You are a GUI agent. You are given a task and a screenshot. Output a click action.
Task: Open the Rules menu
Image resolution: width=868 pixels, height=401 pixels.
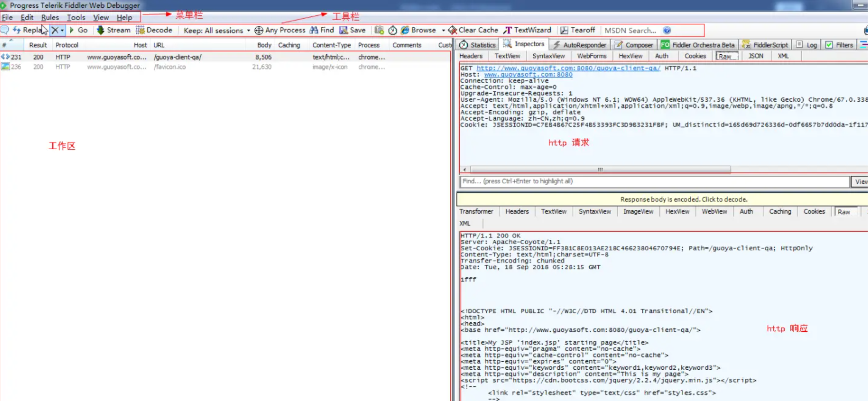click(x=50, y=17)
